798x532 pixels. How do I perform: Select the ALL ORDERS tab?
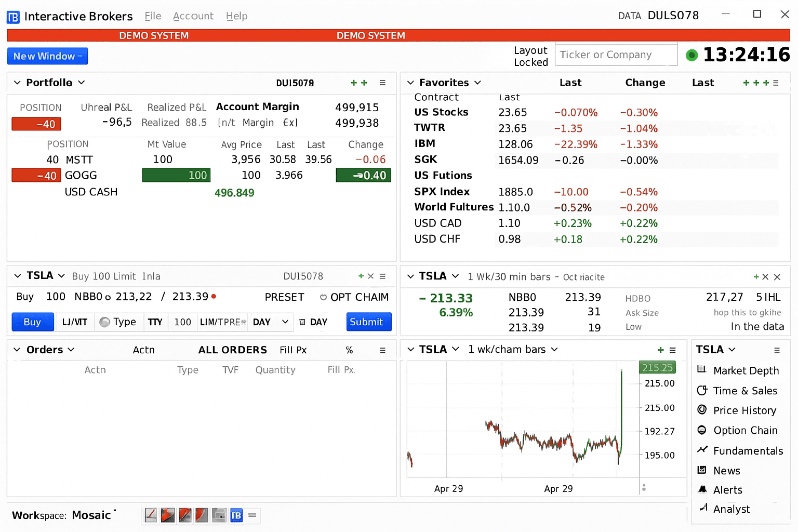[x=233, y=350]
